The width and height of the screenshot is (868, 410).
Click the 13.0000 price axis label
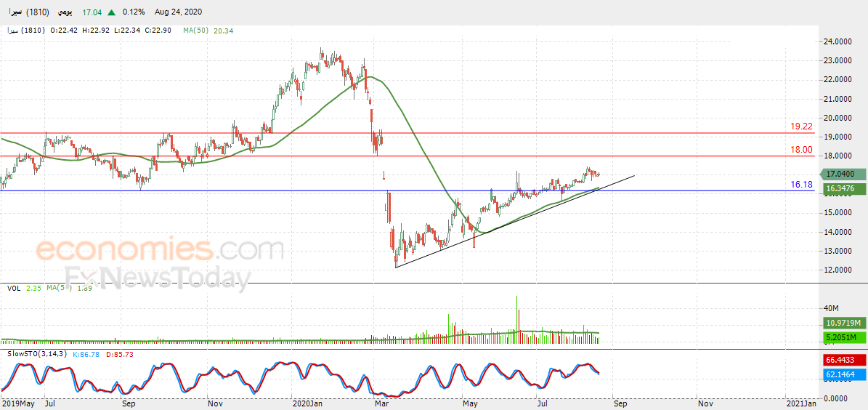tap(837, 250)
